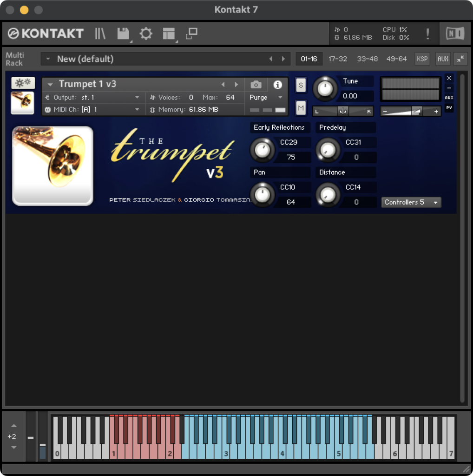Select previous instrument arrow beside Trumpet 1 v3
The image size is (473, 476).
(223, 85)
